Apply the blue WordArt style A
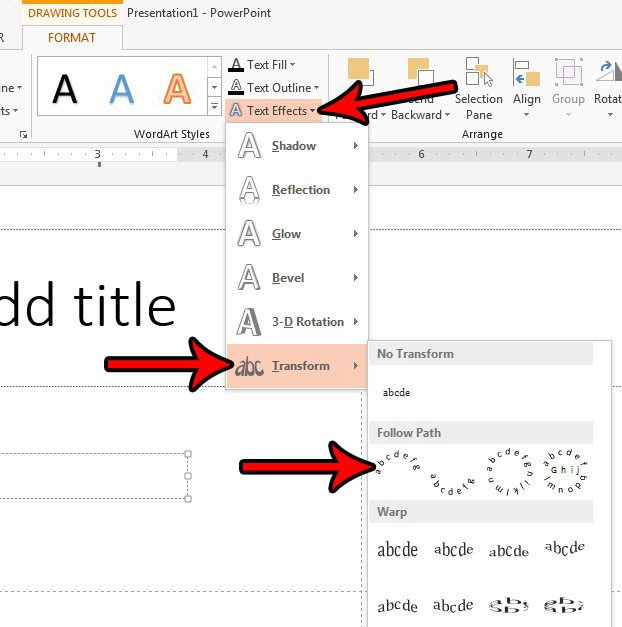Screen dimensions: 622x627 coord(121,89)
